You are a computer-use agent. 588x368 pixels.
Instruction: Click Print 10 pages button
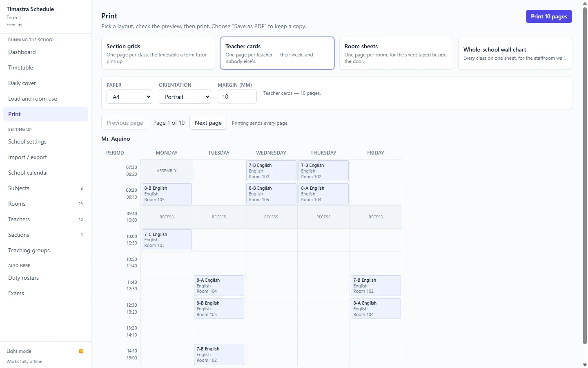(549, 16)
